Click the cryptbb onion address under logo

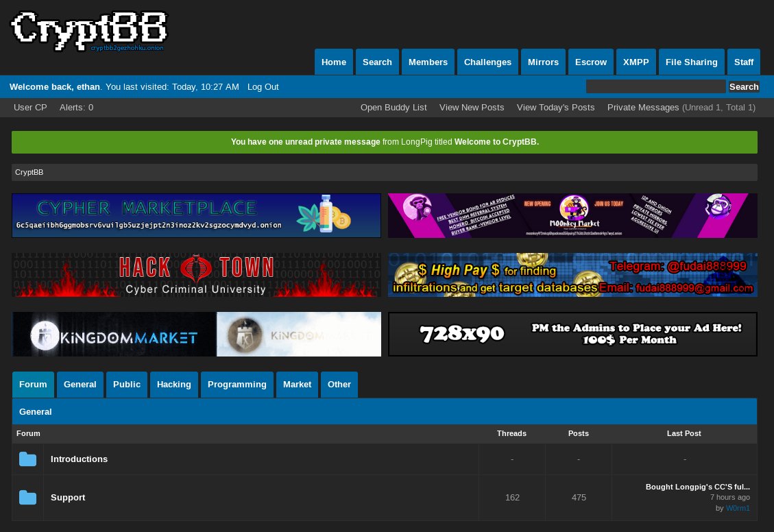pyautogui.click(x=127, y=48)
